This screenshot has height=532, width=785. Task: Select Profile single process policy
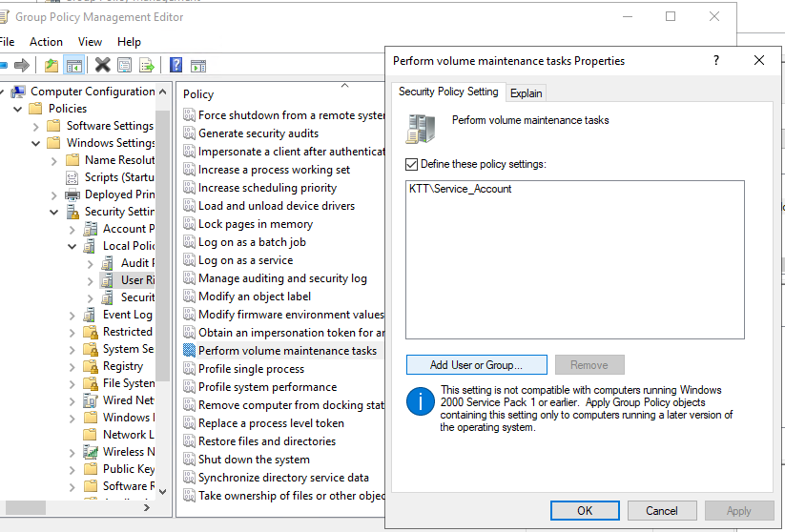pyautogui.click(x=251, y=369)
